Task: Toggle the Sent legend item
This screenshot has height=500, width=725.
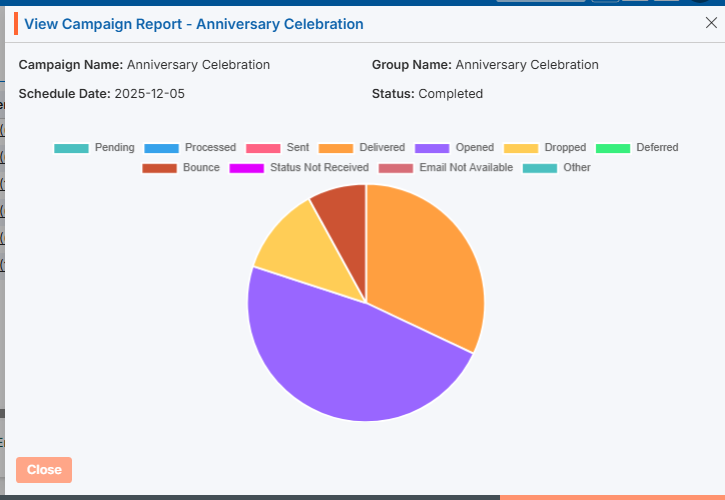Action: (279, 148)
